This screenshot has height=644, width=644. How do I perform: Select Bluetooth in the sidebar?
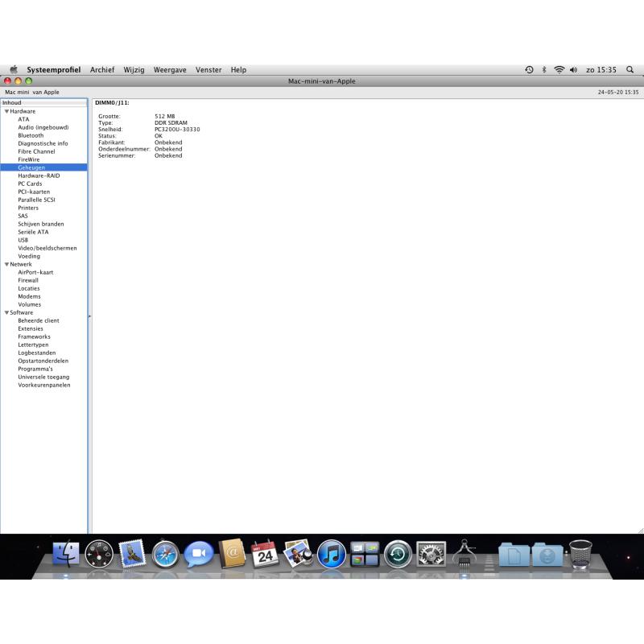31,135
